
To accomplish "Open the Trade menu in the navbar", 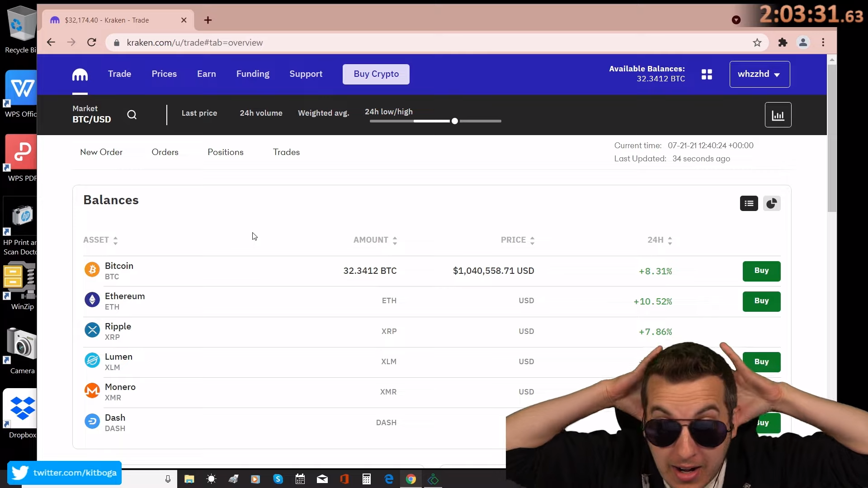I will click(x=119, y=74).
